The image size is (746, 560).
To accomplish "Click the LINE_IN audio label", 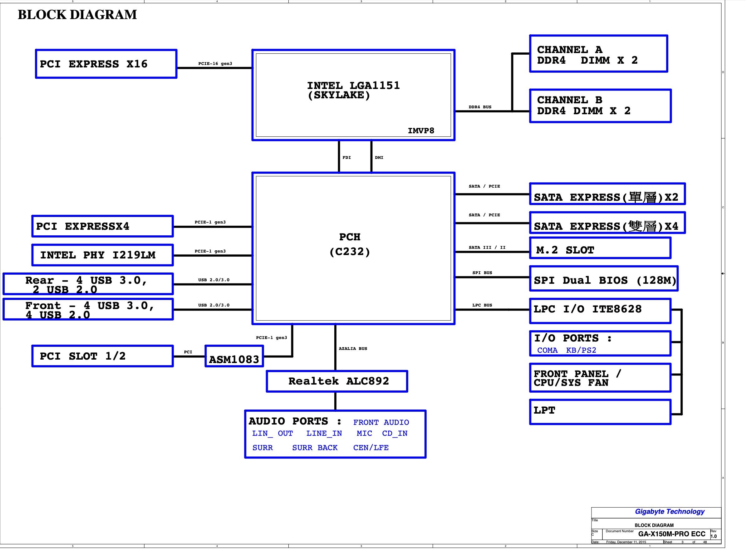I will tap(324, 434).
